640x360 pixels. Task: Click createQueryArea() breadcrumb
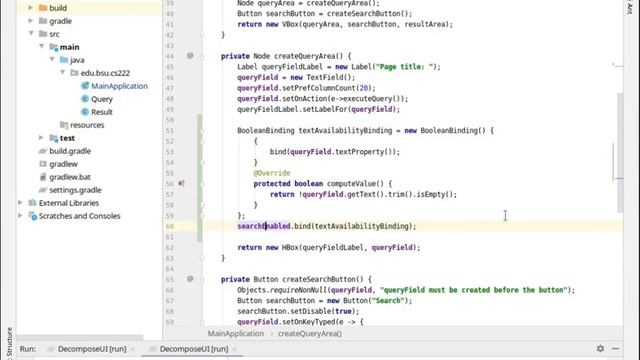[310, 333]
